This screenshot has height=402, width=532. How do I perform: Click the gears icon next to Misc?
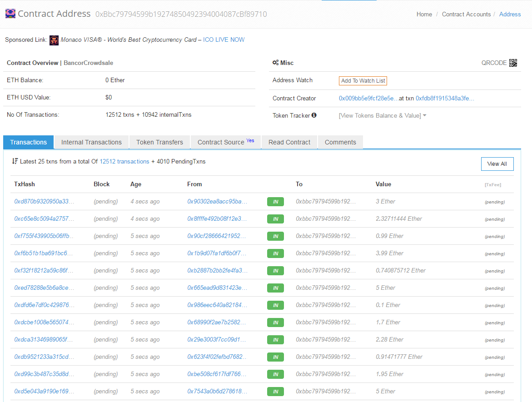pyautogui.click(x=275, y=63)
